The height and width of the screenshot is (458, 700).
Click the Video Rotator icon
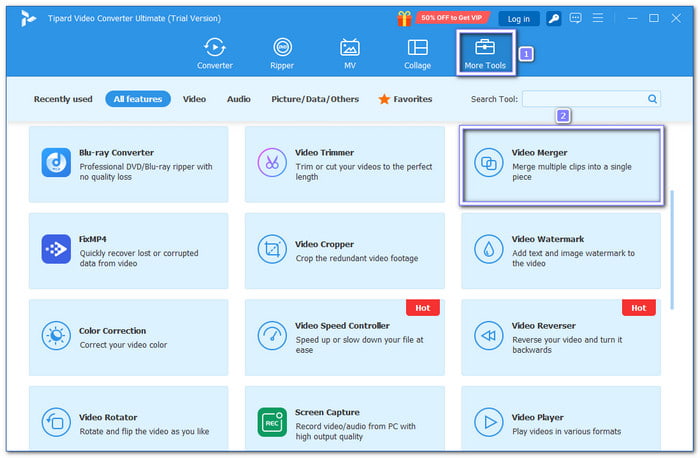(x=56, y=422)
